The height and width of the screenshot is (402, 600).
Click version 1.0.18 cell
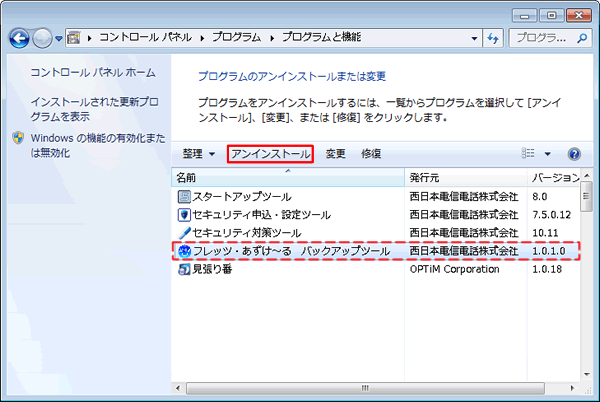tap(547, 269)
